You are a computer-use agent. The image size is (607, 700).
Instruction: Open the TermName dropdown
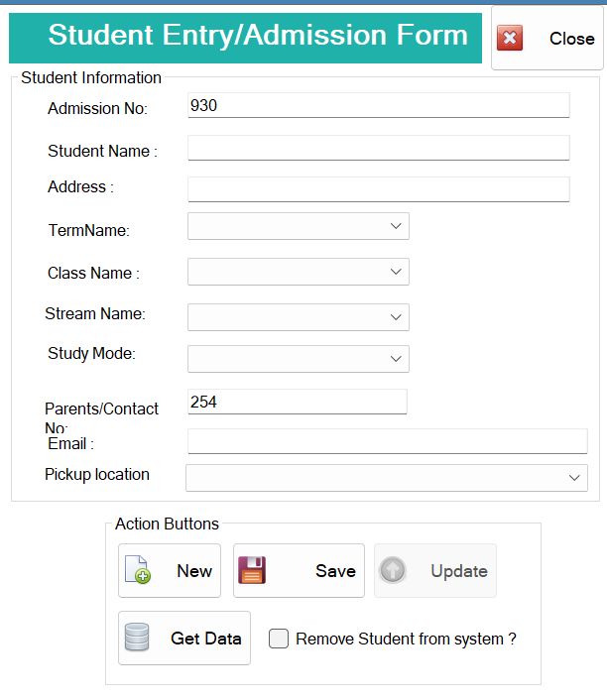click(x=396, y=226)
